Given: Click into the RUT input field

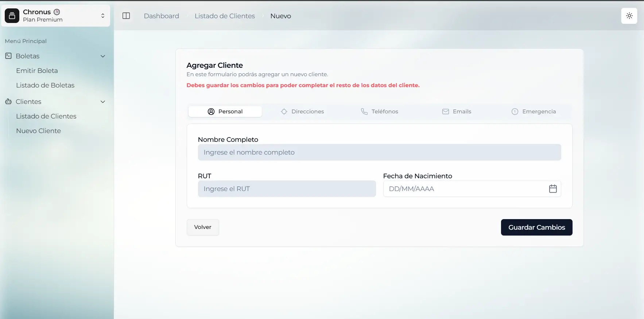Looking at the screenshot, I should [x=287, y=189].
